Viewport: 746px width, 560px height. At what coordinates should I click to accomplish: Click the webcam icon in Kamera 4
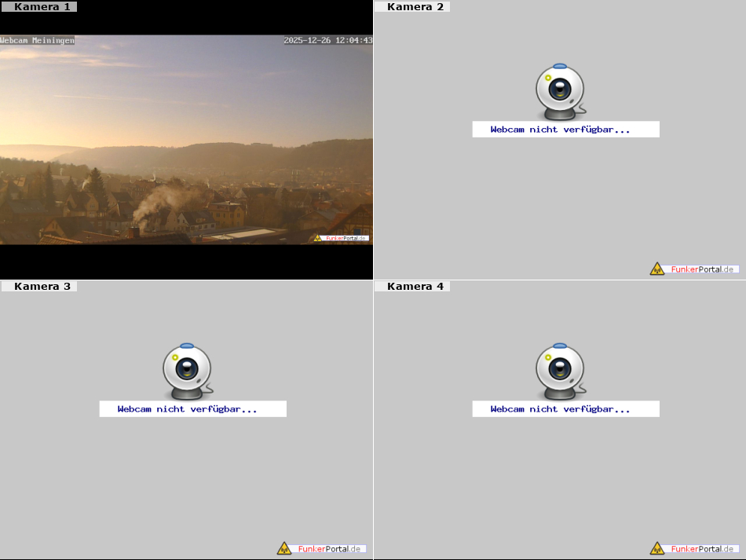[x=560, y=370]
